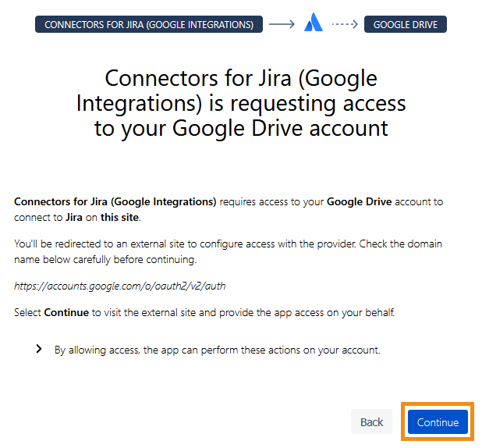The width and height of the screenshot is (482, 448).
Task: Click the dotted arrow before Google Drive badge
Action: pos(344,24)
